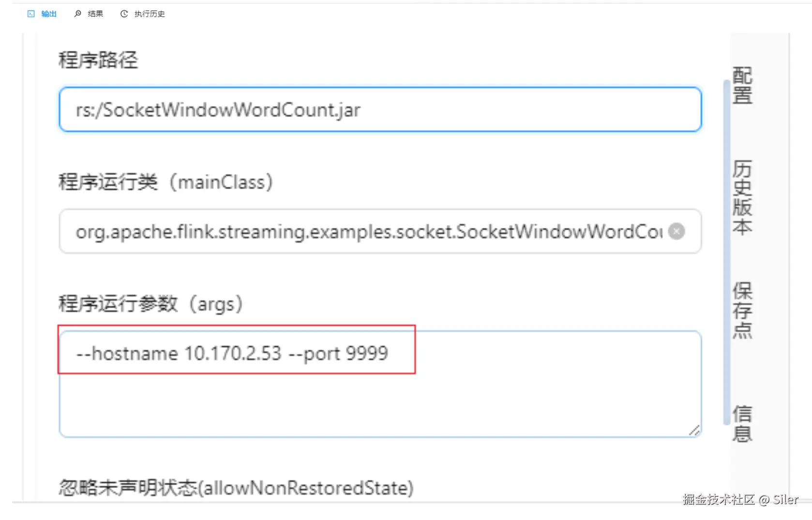Click the 程序运行参数 (args) label

coord(150,304)
